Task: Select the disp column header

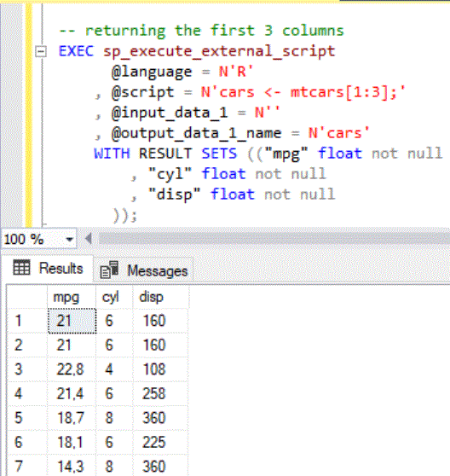Action: click(x=161, y=297)
